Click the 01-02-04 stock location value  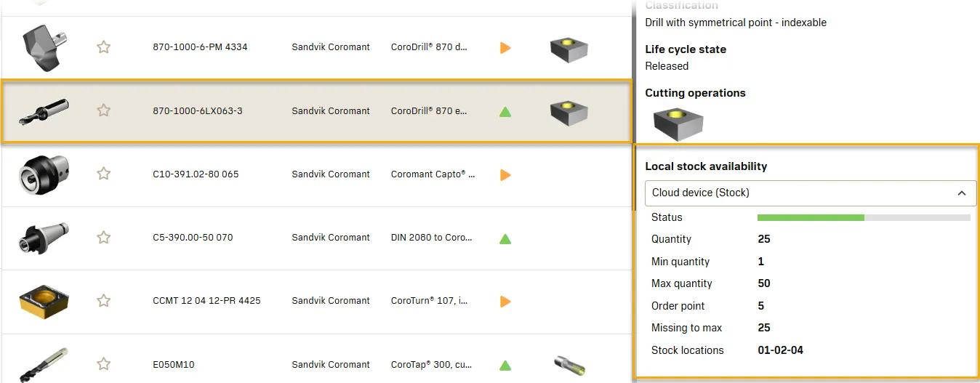pos(780,350)
